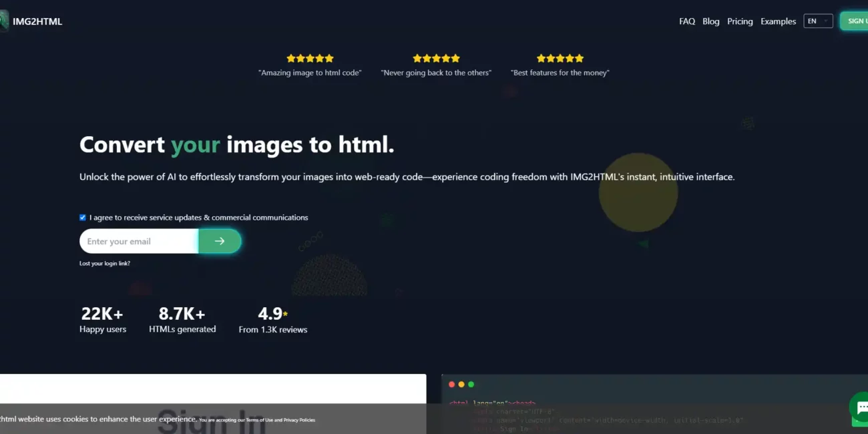Click the service updates agreement label

pos(199,218)
